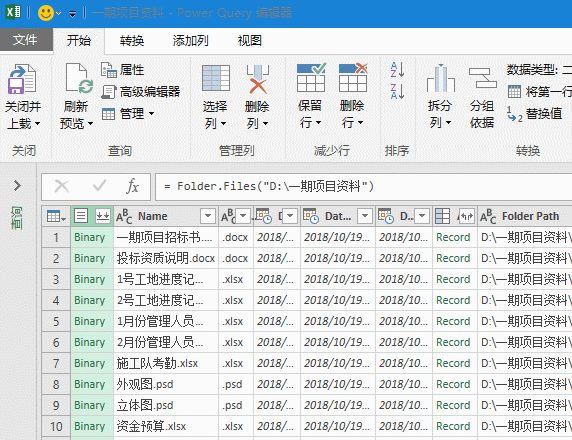This screenshot has height=440, width=572.
Task: Click the Content column type icon
Action: pos(81,216)
